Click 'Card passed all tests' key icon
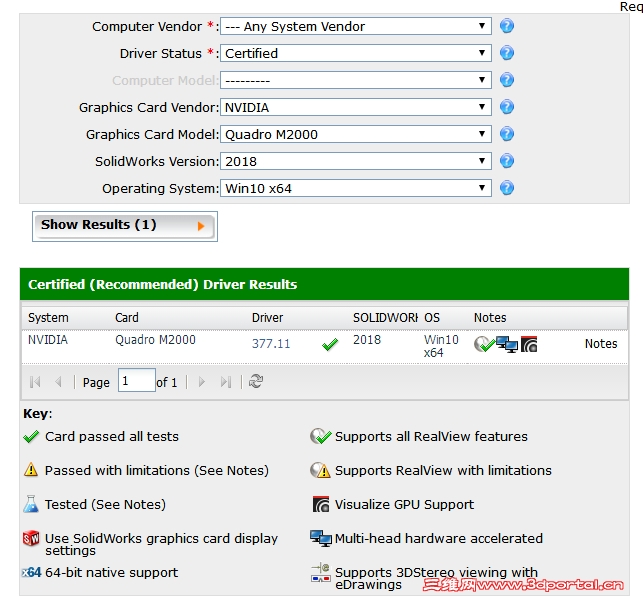The image size is (643, 598). [31, 437]
